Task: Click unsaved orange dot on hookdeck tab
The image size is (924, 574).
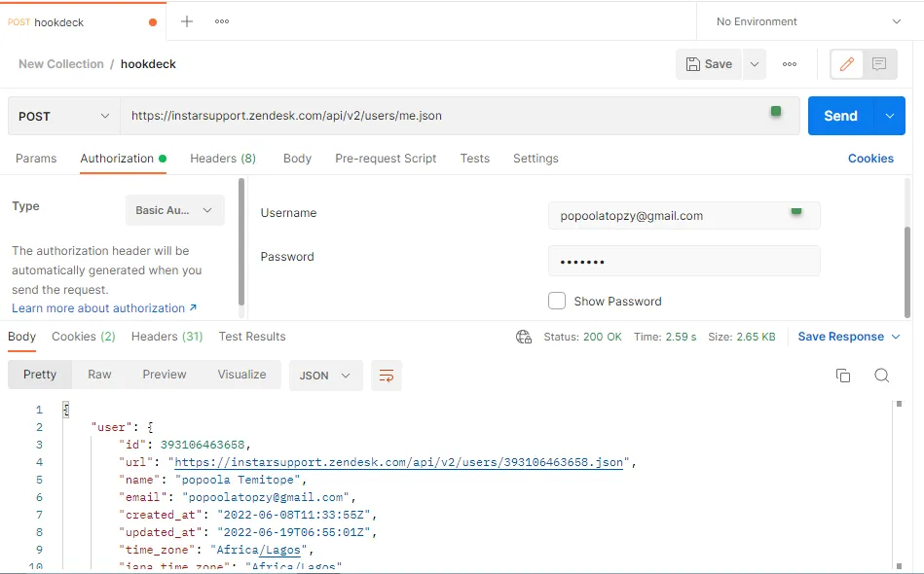Action: [153, 22]
